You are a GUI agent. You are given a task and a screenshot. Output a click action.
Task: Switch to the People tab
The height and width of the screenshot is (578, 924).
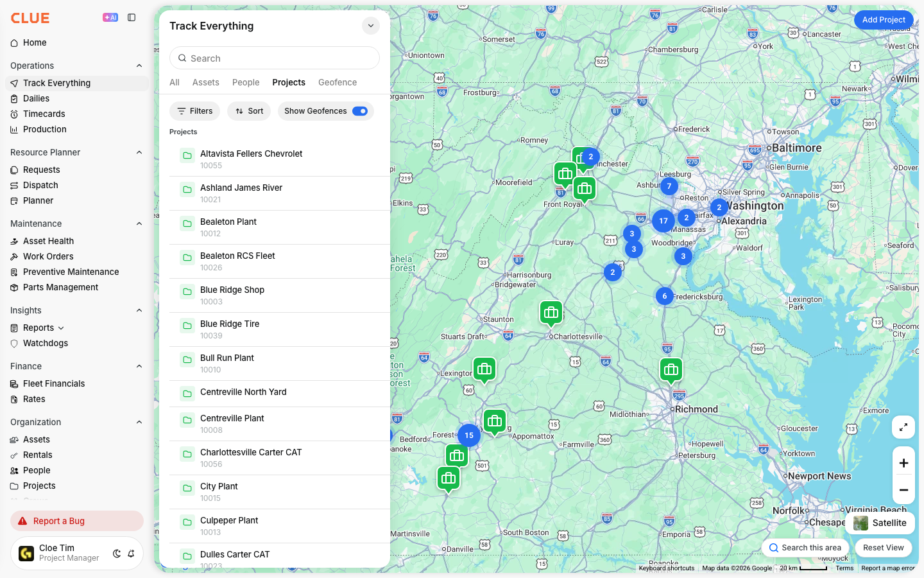(246, 82)
